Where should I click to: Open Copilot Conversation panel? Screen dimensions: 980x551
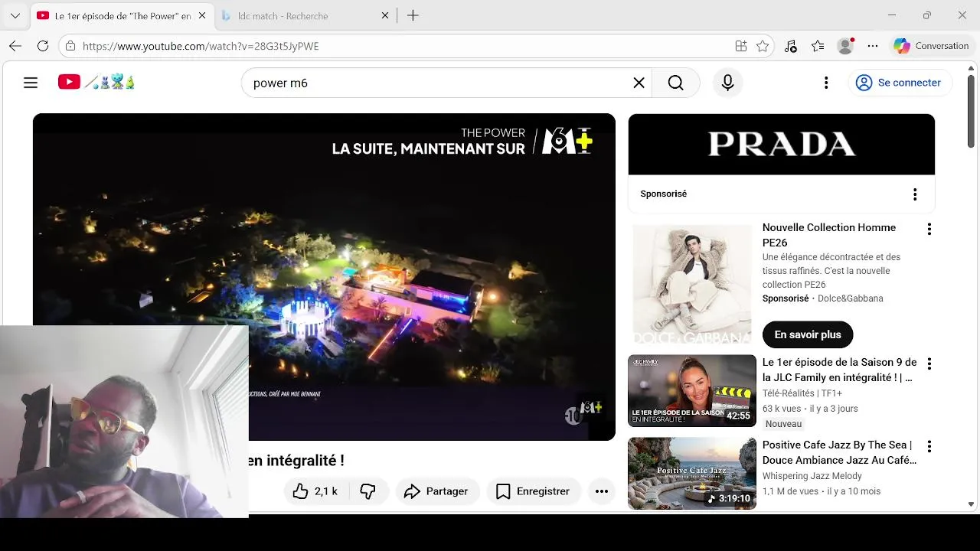932,46
